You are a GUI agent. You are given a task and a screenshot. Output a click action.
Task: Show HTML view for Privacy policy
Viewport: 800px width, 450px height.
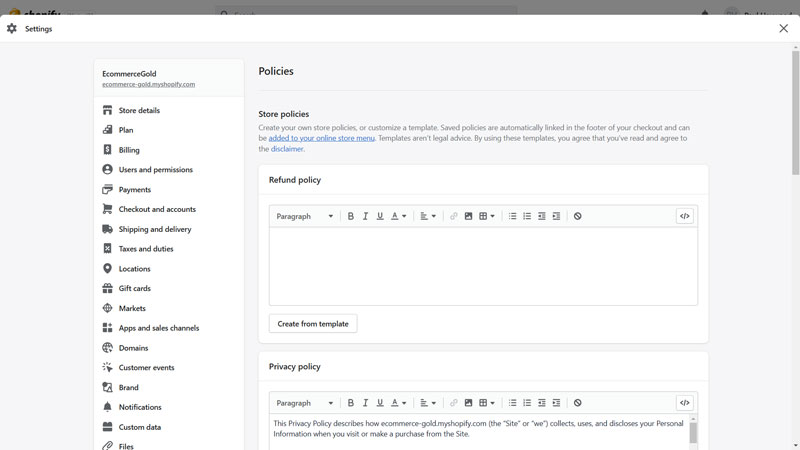click(685, 403)
